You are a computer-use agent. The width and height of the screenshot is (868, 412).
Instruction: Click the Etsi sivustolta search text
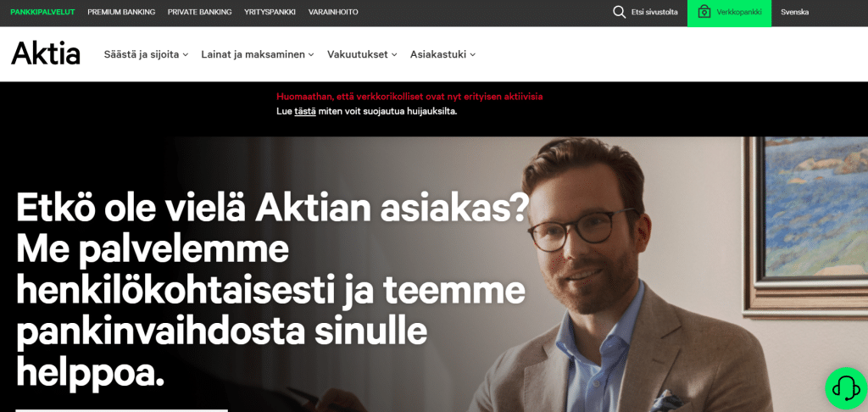[x=654, y=12]
